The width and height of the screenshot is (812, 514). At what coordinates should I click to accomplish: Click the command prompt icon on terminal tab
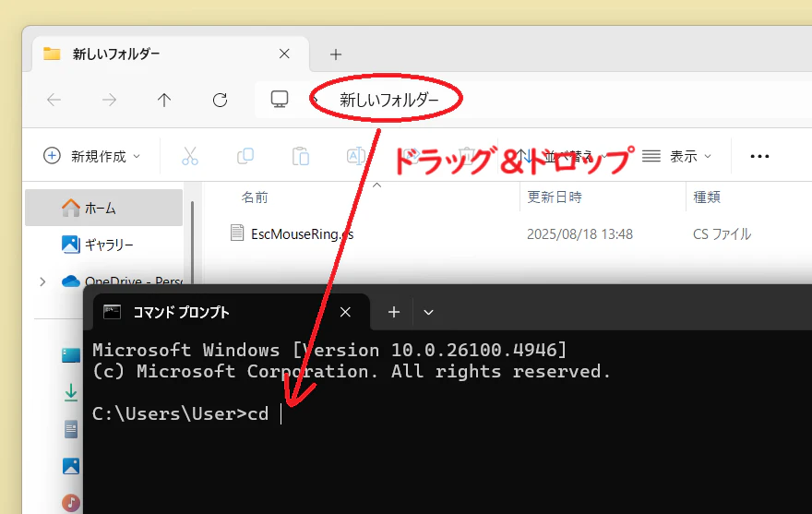tap(112, 312)
